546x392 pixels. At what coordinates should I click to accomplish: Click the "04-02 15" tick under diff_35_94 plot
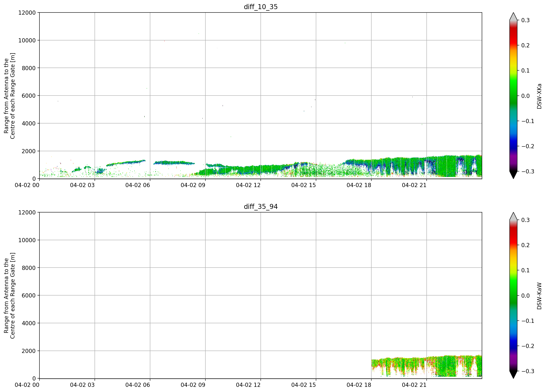pos(304,385)
